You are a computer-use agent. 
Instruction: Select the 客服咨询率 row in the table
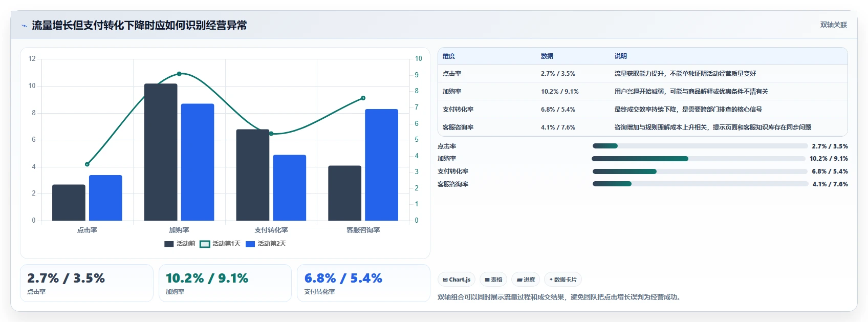tap(643, 127)
